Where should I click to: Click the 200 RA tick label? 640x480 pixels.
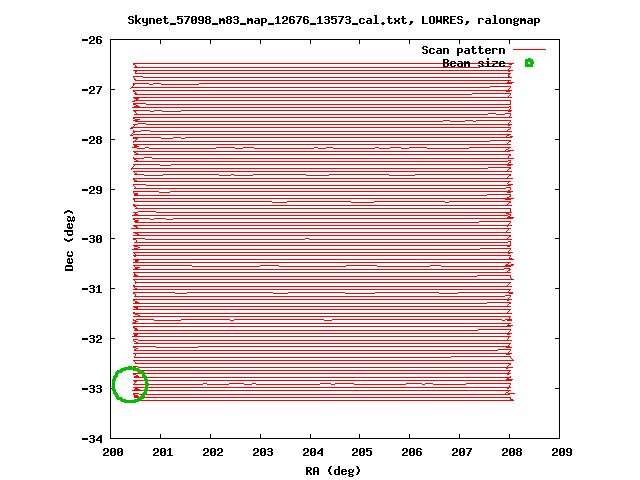(113, 452)
